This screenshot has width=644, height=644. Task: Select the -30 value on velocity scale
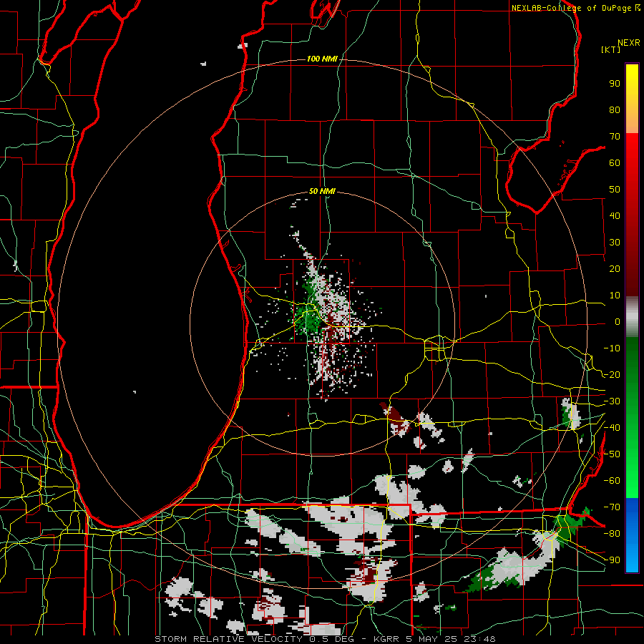click(612, 401)
